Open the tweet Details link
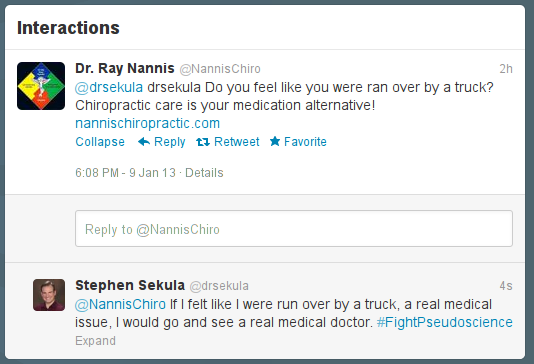The image size is (534, 364). [204, 173]
